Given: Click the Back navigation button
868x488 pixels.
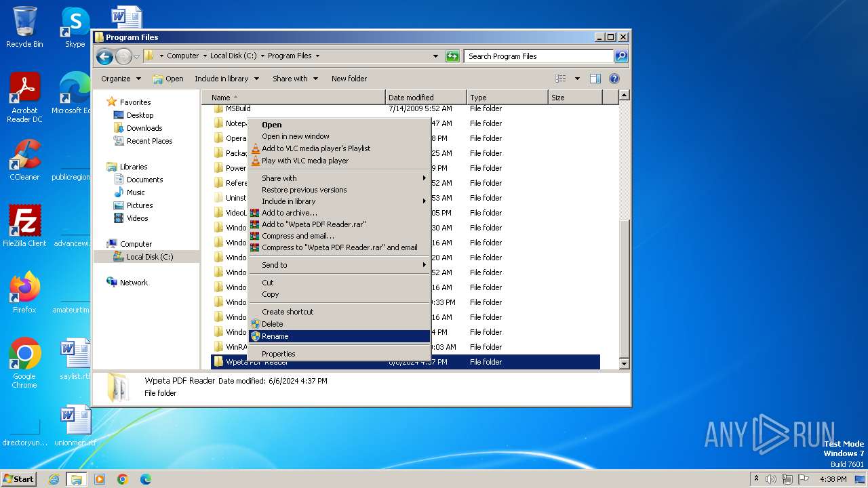Looking at the screenshot, I should click(104, 56).
